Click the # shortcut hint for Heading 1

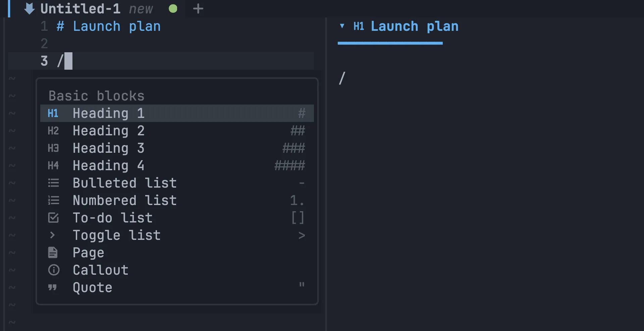[302, 113]
